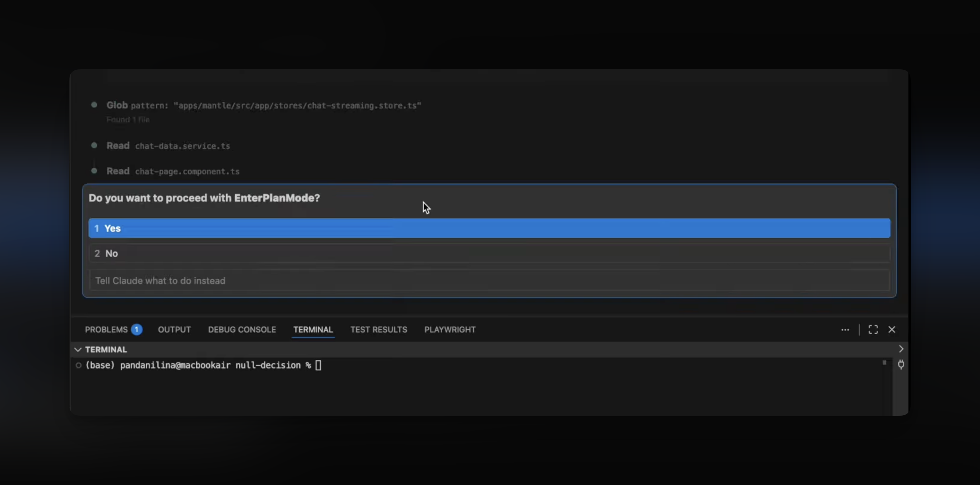Select the Yes option
980x485 pixels.
click(x=489, y=228)
